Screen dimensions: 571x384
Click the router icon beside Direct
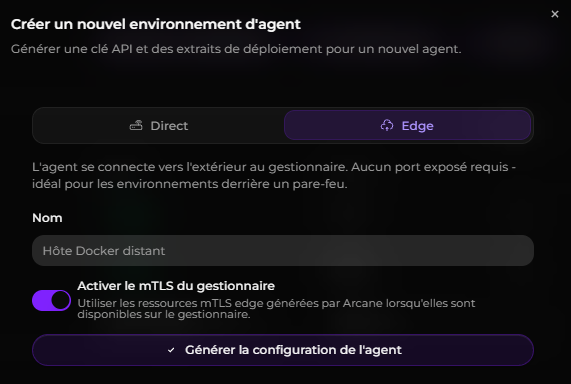tap(136, 125)
